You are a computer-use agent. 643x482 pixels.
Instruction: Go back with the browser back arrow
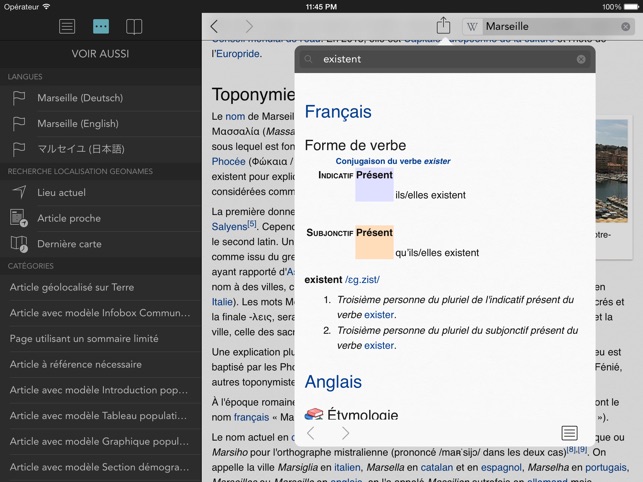214,27
